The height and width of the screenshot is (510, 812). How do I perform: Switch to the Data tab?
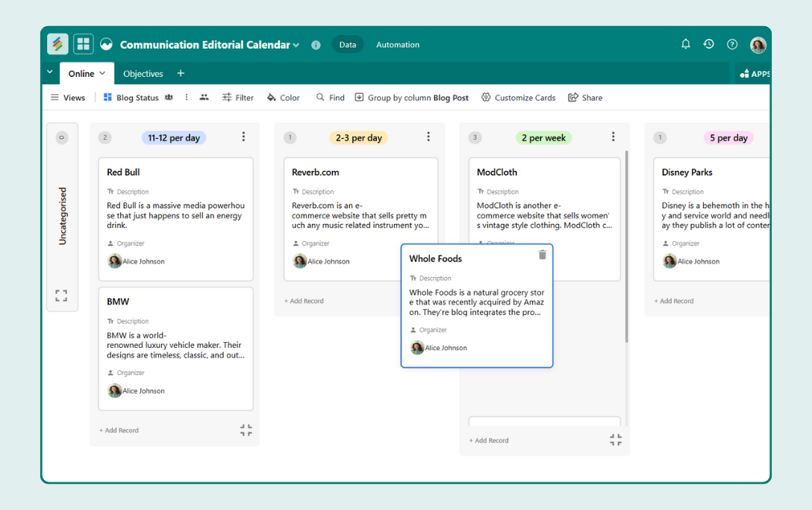coord(348,45)
